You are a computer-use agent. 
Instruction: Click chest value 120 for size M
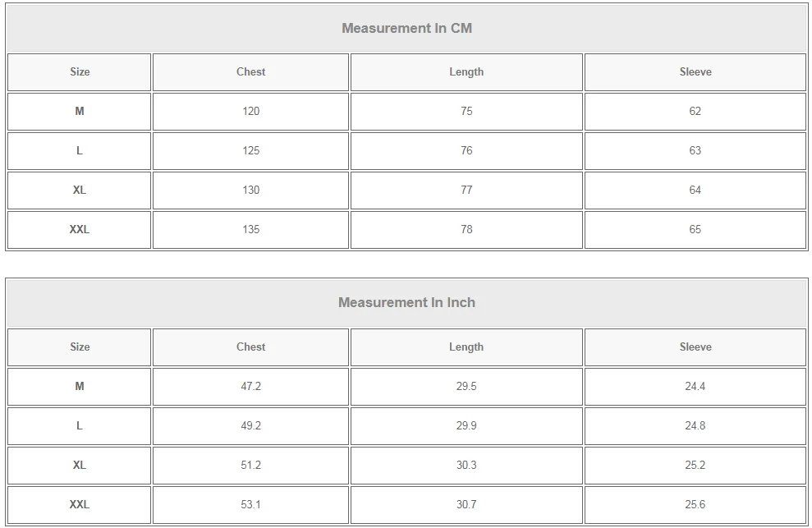(250, 112)
